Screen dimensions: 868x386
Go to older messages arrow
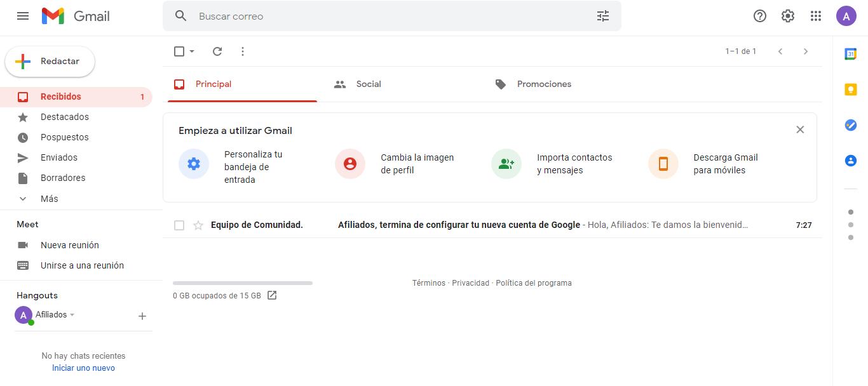click(x=806, y=51)
